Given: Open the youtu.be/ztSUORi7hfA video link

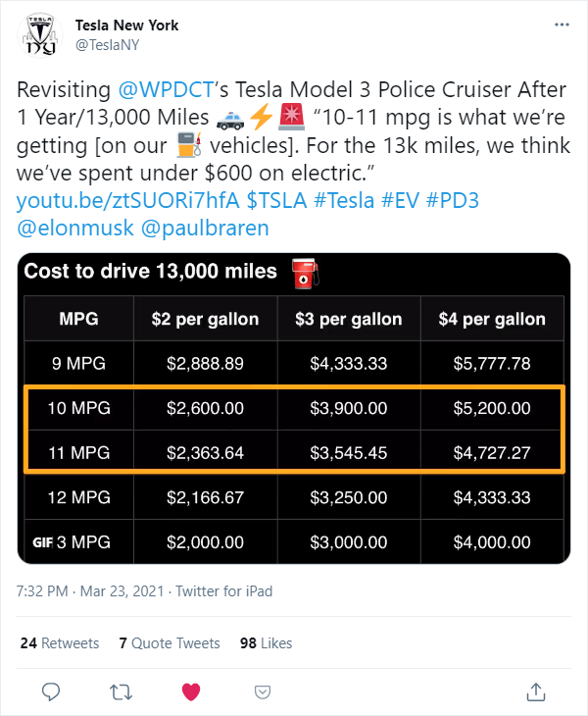Looking at the screenshot, I should pos(127,200).
